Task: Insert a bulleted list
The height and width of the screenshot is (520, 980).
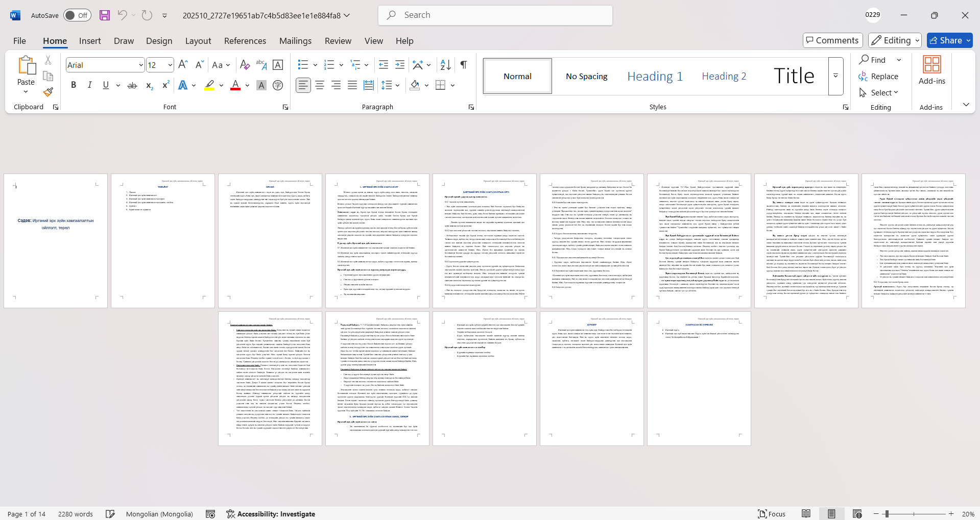Action: coord(303,65)
